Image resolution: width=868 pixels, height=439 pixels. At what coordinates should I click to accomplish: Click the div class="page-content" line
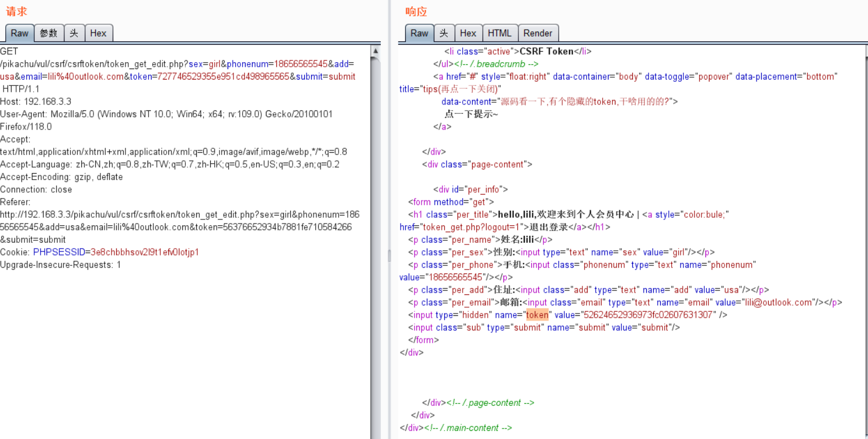click(477, 164)
